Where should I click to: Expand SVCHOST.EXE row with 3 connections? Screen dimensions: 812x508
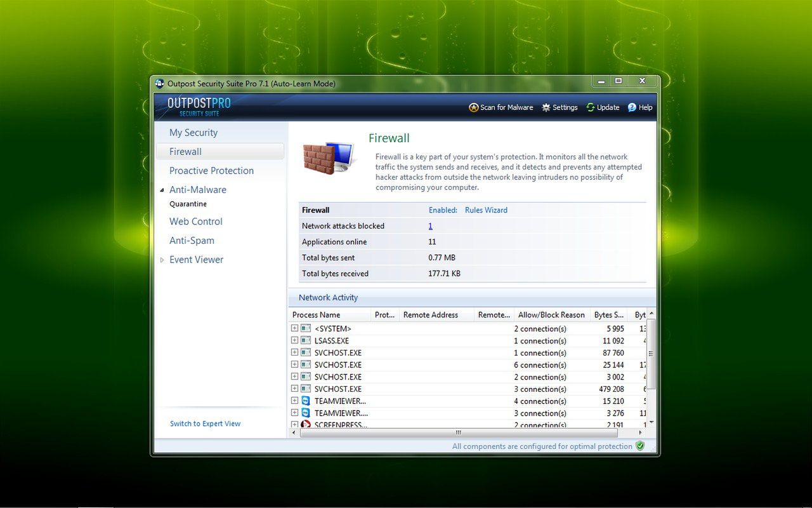coord(294,389)
